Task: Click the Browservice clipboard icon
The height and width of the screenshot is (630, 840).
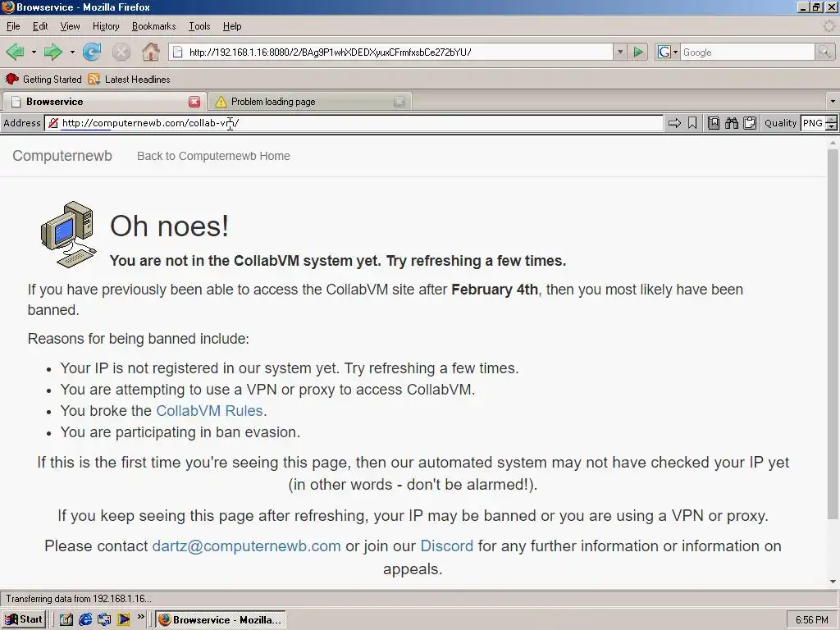Action: click(750, 123)
